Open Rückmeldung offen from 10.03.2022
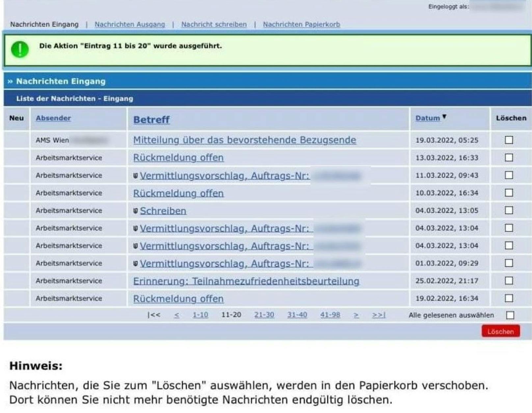This screenshot has width=532, height=413. coord(178,193)
